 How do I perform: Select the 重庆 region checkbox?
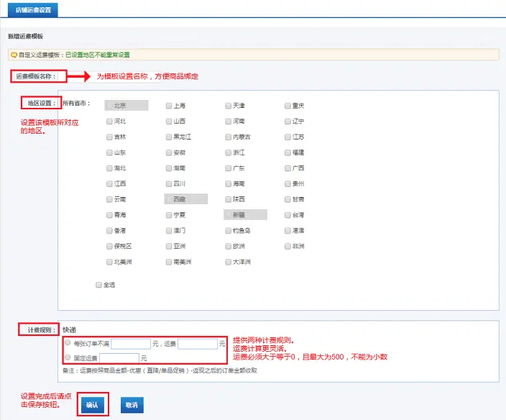click(287, 106)
